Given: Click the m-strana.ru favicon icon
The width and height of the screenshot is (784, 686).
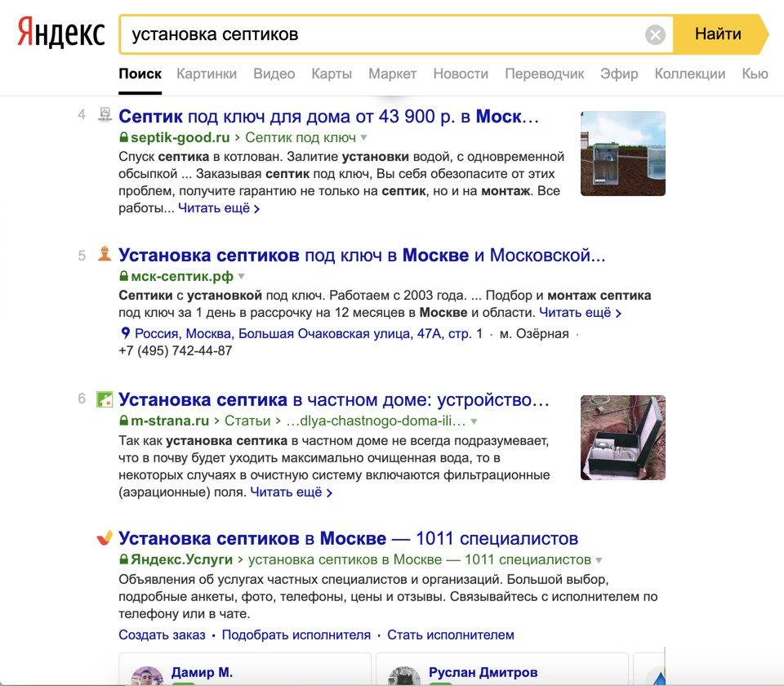Looking at the screenshot, I should tap(105, 399).
